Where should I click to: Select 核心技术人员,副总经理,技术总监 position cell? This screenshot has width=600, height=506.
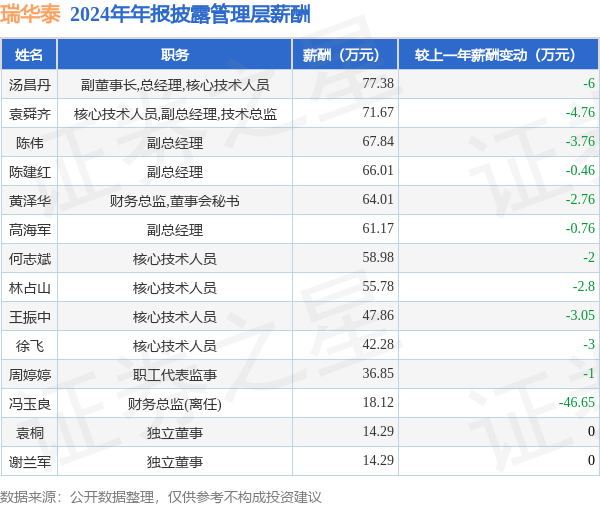tap(175, 114)
